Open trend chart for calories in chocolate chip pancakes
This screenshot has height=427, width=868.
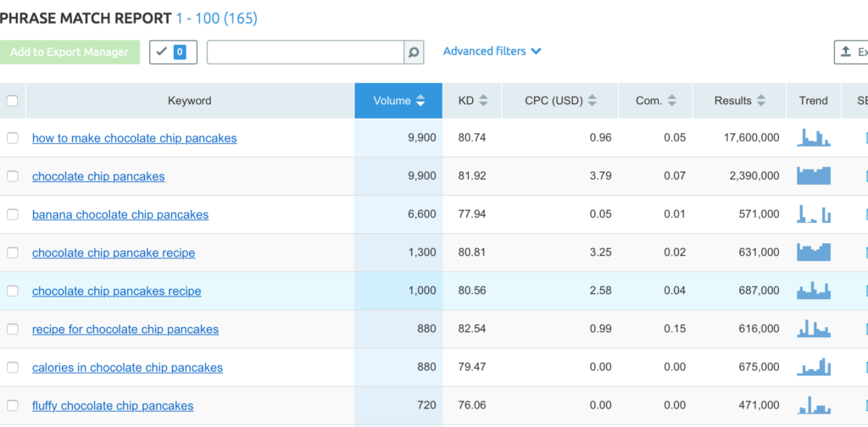(x=814, y=367)
